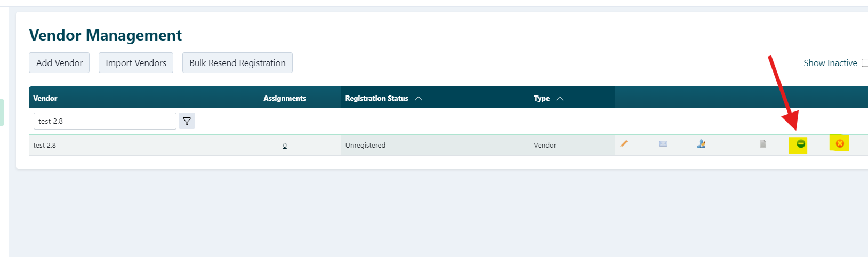
Task: Click the Show Inactive label text
Action: (x=830, y=63)
